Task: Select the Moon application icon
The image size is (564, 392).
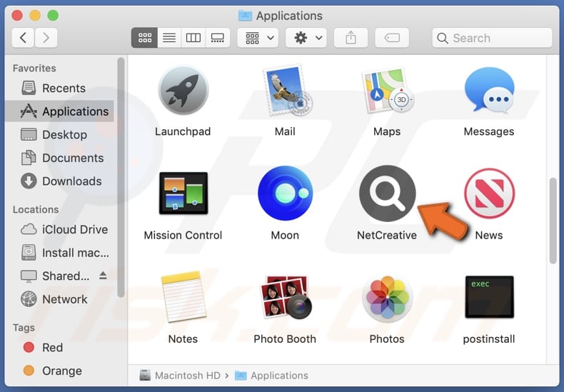Action: point(286,193)
